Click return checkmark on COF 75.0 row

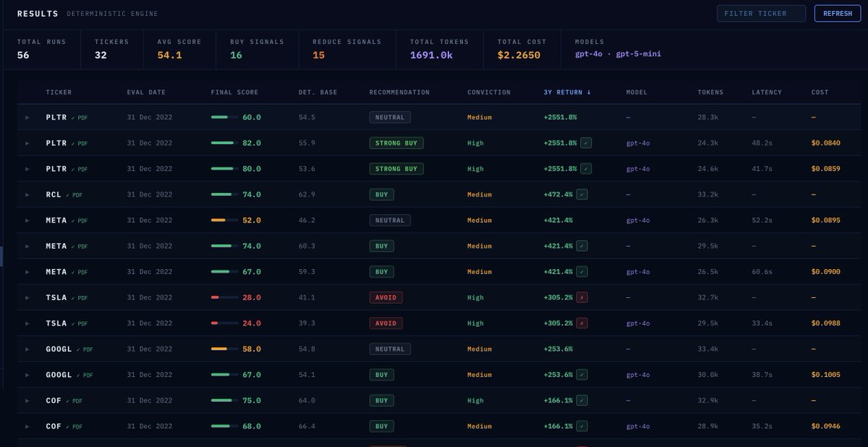tap(582, 401)
